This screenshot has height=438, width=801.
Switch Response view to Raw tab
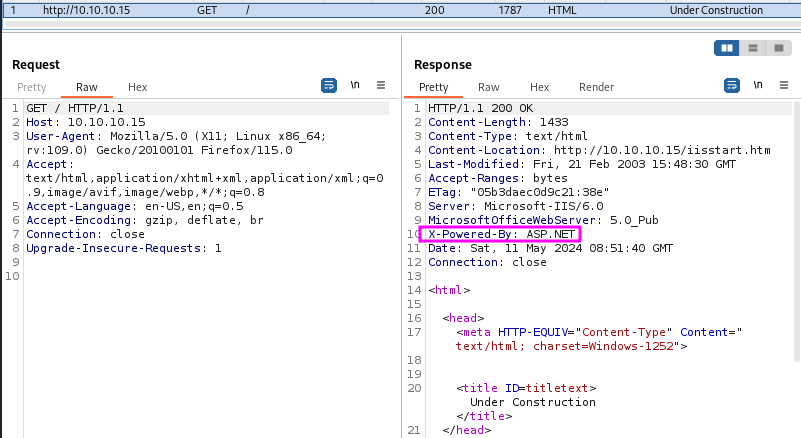click(x=489, y=87)
